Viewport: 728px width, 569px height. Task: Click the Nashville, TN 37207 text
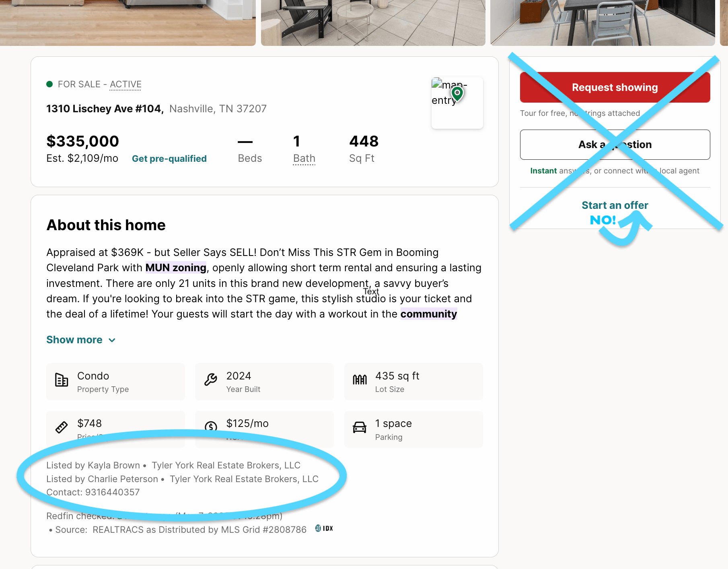(218, 109)
